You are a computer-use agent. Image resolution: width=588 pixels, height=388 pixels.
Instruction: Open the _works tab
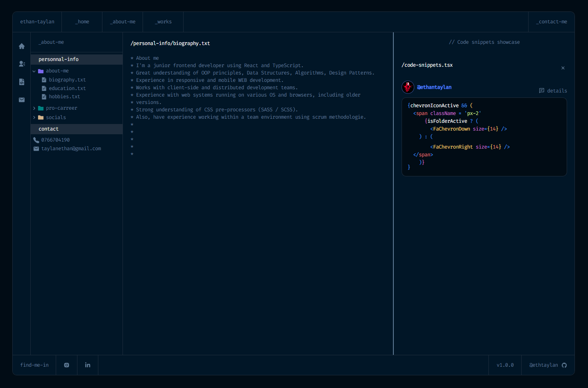[x=163, y=22]
